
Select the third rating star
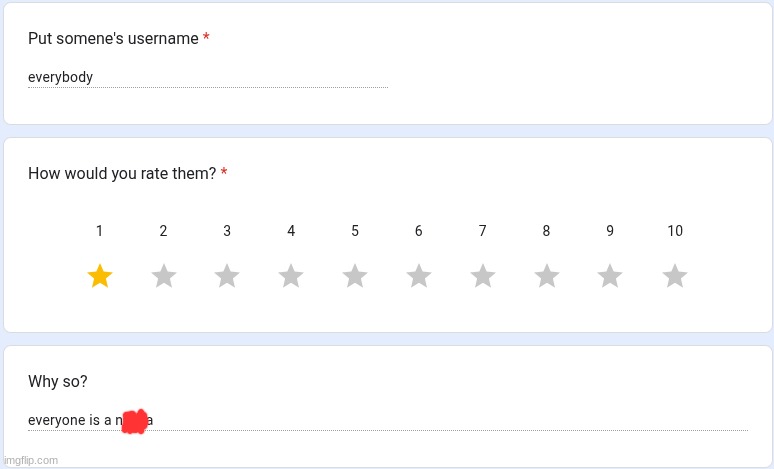[227, 276]
